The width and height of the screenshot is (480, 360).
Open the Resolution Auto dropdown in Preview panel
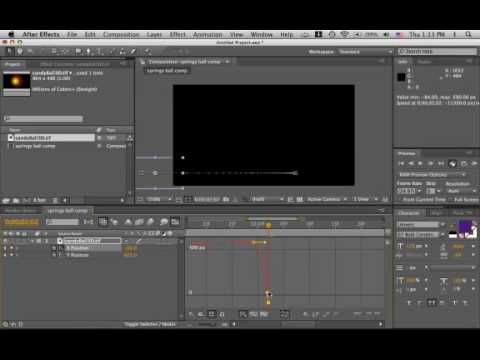click(461, 191)
